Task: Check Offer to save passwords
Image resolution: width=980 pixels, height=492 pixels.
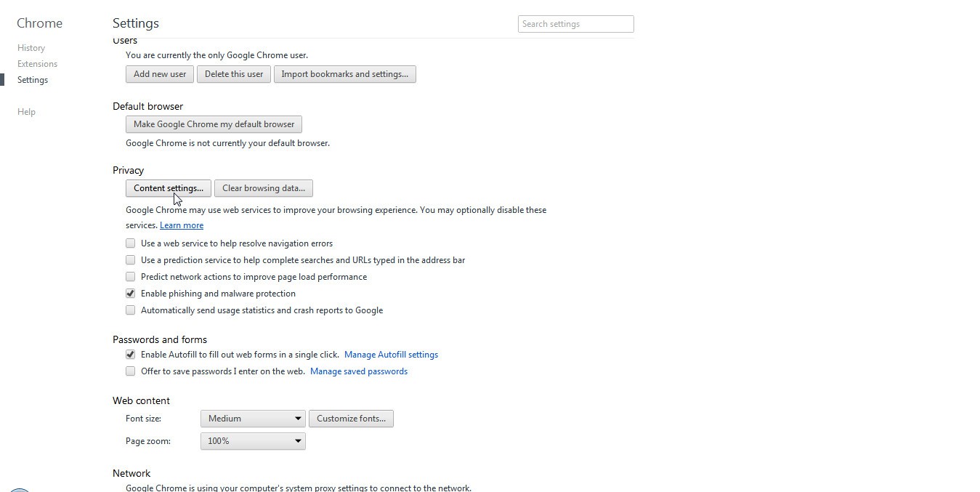Action: click(131, 371)
